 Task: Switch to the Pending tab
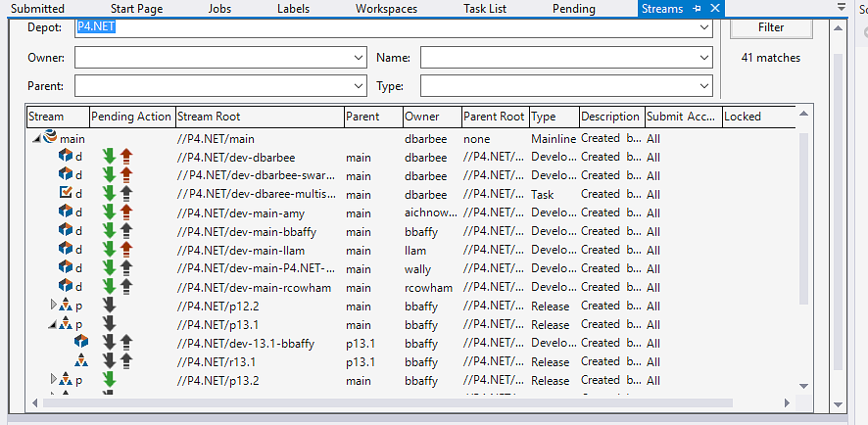pos(573,9)
